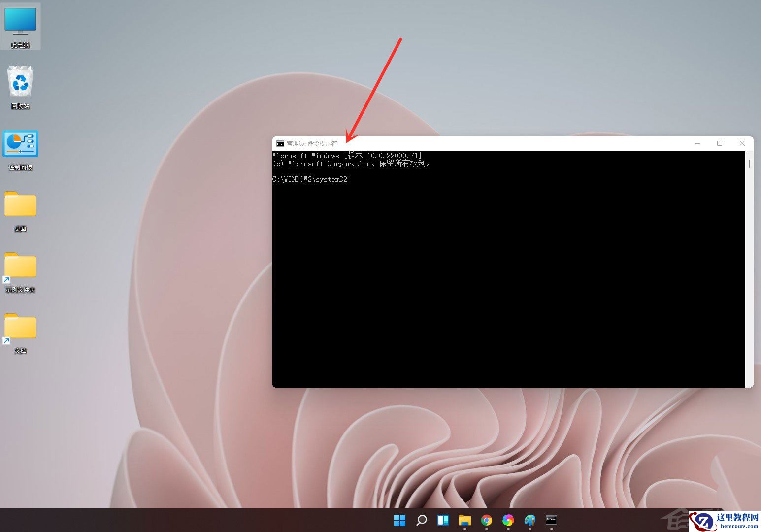Image resolution: width=761 pixels, height=532 pixels.
Task: Select Command Prompt taskbar icon
Action: pyautogui.click(x=551, y=520)
